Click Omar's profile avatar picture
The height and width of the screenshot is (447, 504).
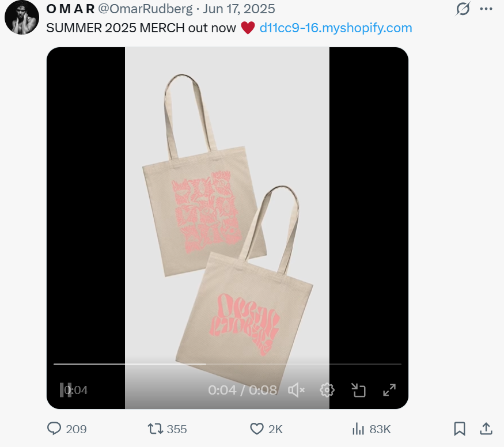pos(21,17)
